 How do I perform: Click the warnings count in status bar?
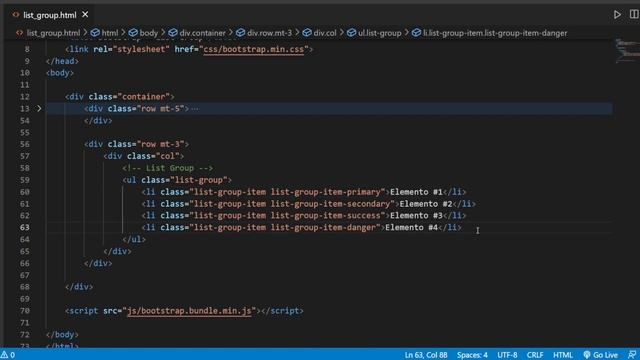(x=8, y=355)
